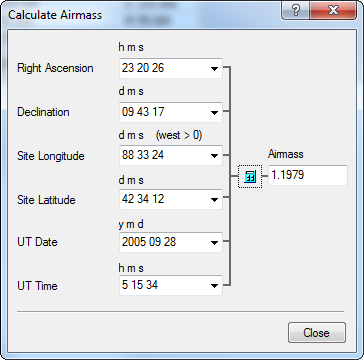Click the Airmass label above the result

(x=286, y=154)
